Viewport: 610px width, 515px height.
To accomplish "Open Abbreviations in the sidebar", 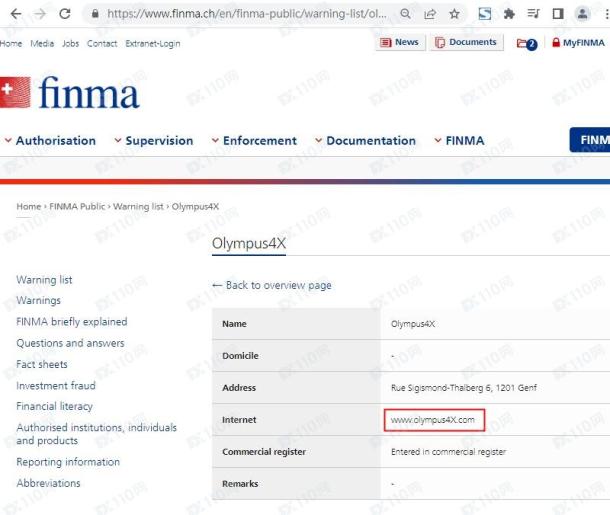I will pyautogui.click(x=49, y=483).
